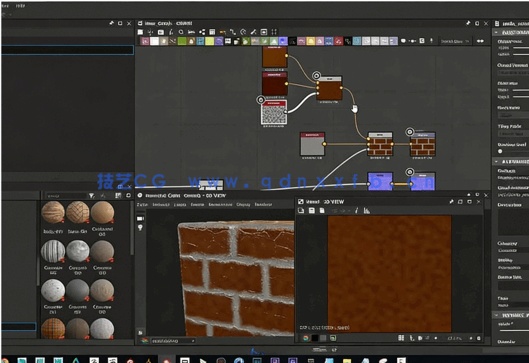Open the Materials menu in 3D view

[161, 204]
